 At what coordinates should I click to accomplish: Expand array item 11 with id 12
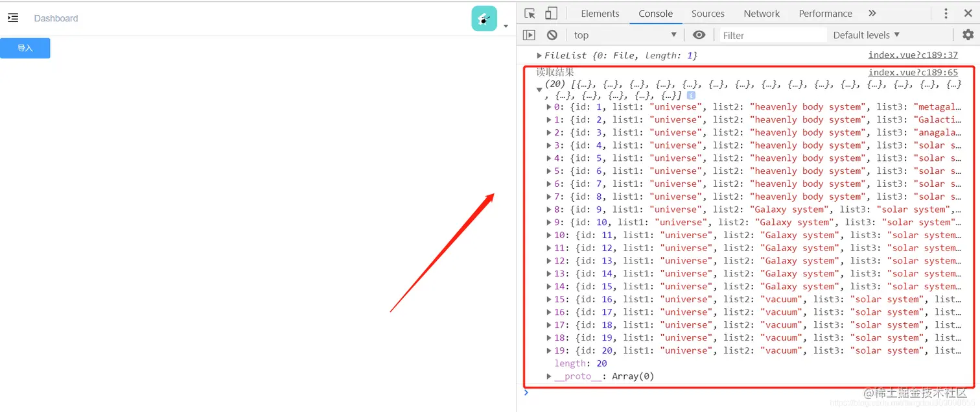[550, 248]
